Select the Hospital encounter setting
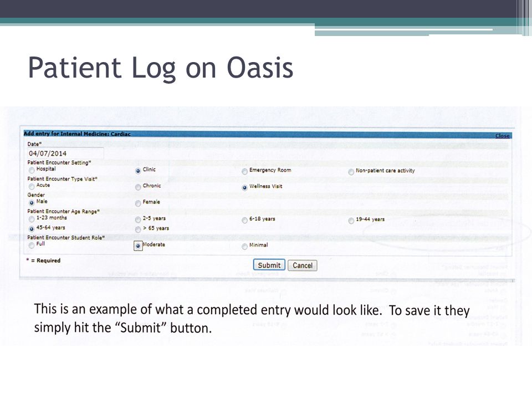 click(x=32, y=170)
